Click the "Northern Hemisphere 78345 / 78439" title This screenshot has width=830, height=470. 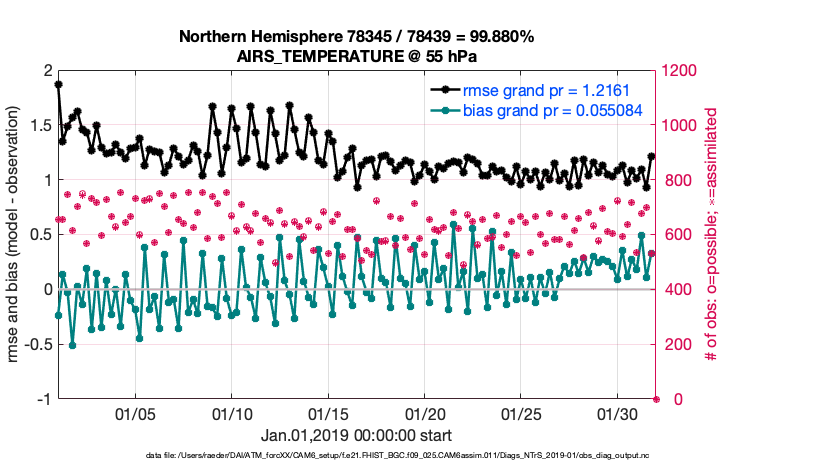tap(356, 36)
